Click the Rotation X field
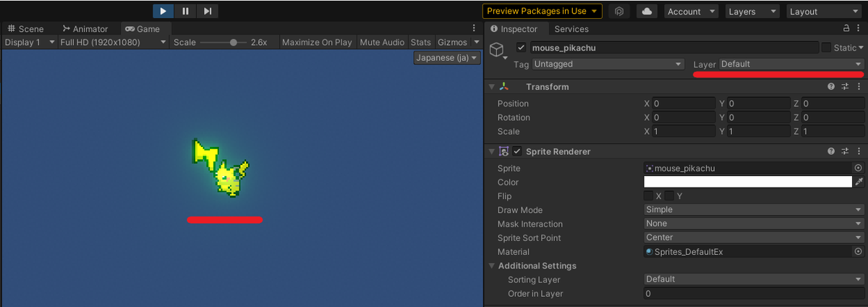Viewport: 868px width, 307px height. 684,117
